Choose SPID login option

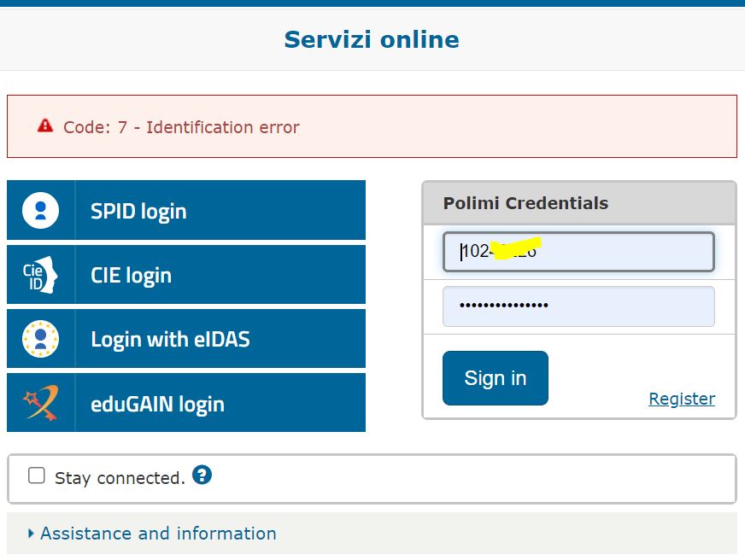(186, 210)
